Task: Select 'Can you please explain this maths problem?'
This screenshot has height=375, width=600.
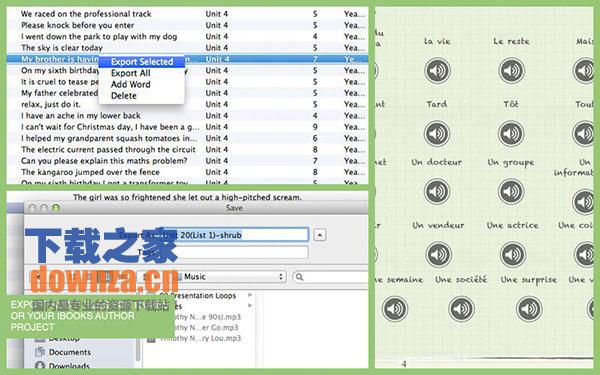Action: (188, 161)
